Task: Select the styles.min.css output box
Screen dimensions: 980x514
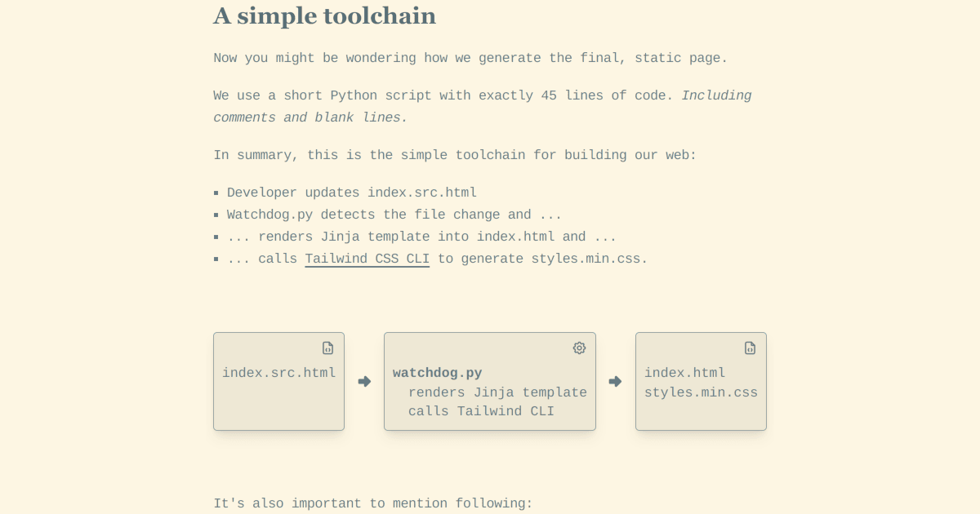Action: 701,381
